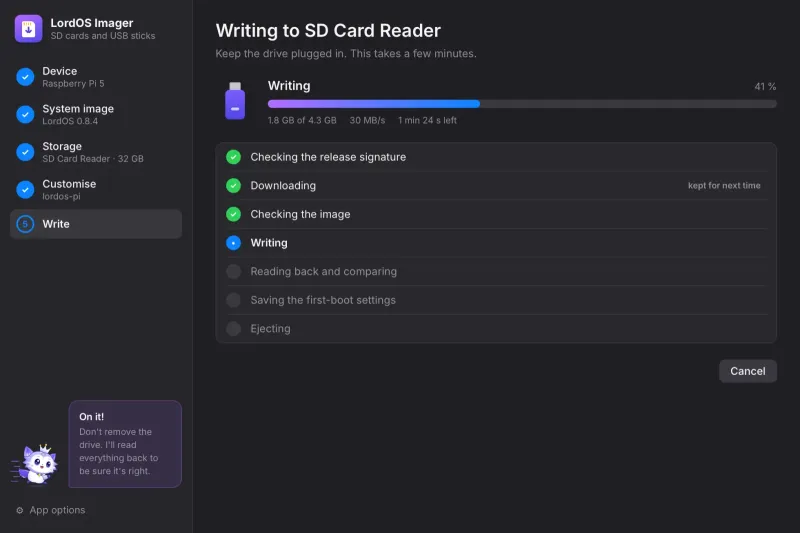The width and height of the screenshot is (800, 533).
Task: Open the Storage step in sidebar
Action: point(96,152)
